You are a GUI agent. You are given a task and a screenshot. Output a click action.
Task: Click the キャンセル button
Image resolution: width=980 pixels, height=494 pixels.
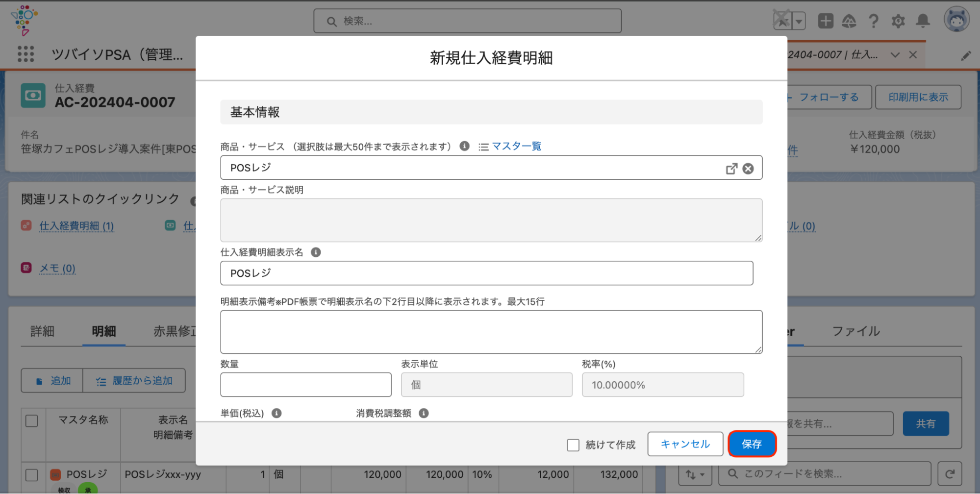coord(685,444)
